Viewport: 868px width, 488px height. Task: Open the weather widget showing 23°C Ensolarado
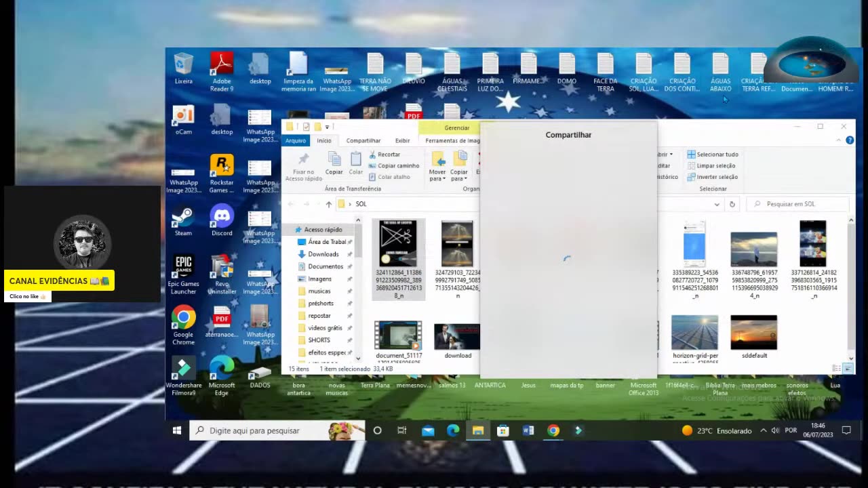point(717,430)
